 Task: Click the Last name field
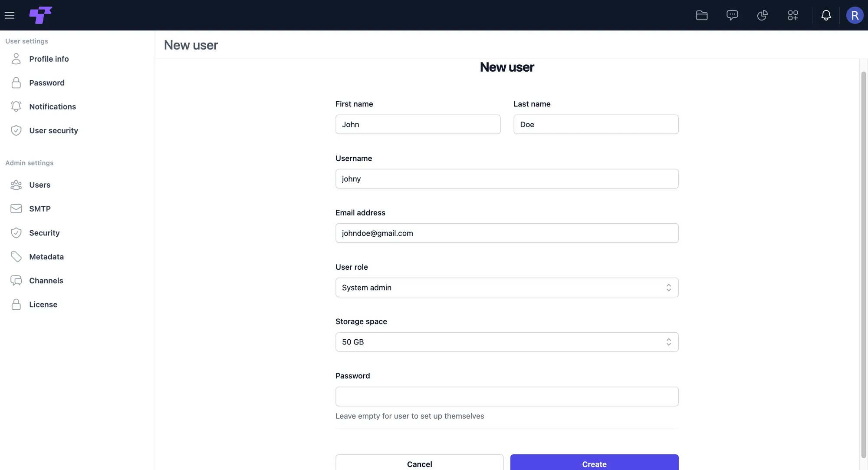(596, 124)
